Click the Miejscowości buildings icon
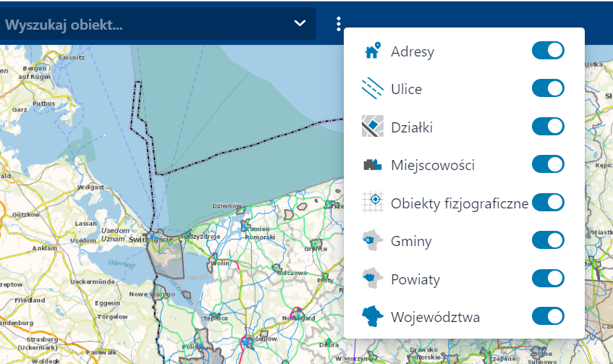The width and height of the screenshot is (613, 364). tap(372, 165)
